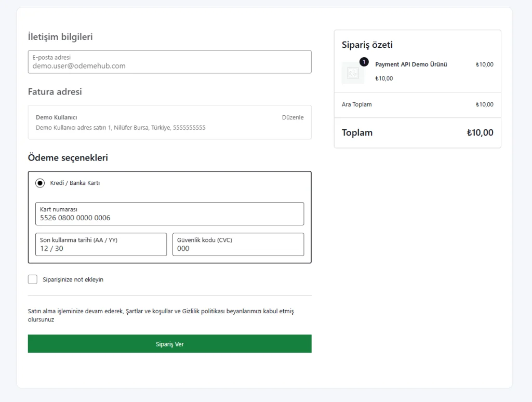
Task: Click the Güvenlik kodu (CVC) field
Action: point(238,244)
